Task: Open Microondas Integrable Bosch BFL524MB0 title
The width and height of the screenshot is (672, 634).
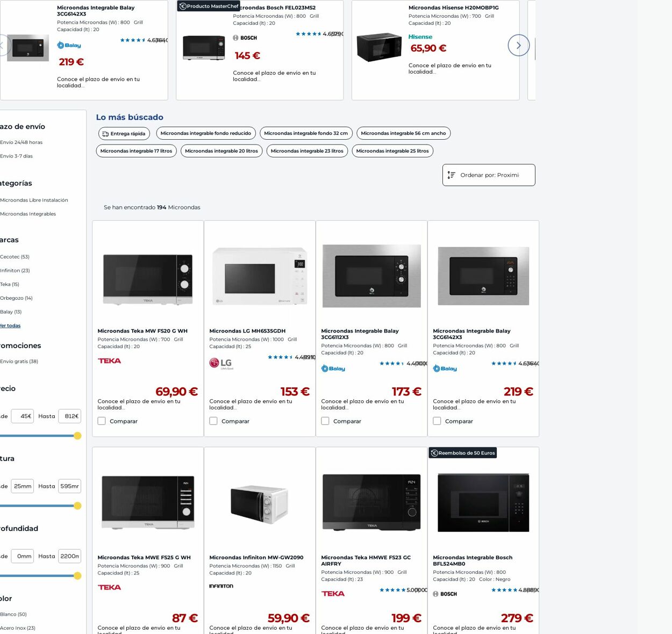Action: tap(473, 560)
